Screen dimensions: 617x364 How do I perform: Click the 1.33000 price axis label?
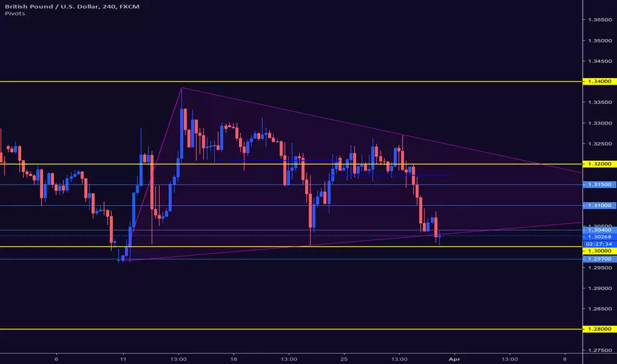pos(600,123)
